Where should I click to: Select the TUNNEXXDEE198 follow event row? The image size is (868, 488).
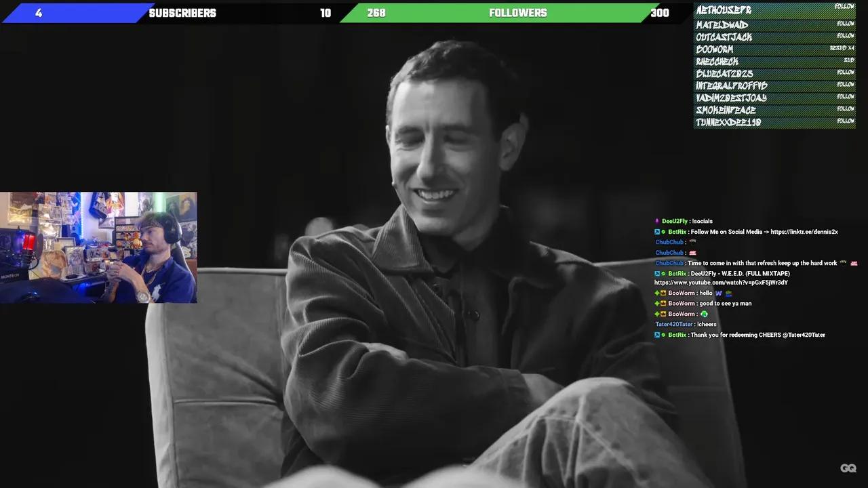775,123
